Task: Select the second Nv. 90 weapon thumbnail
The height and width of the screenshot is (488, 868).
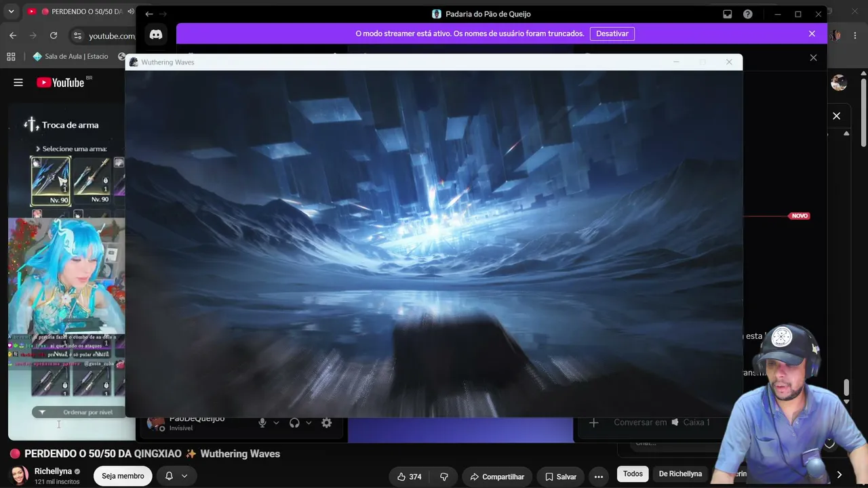Action: click(x=92, y=181)
